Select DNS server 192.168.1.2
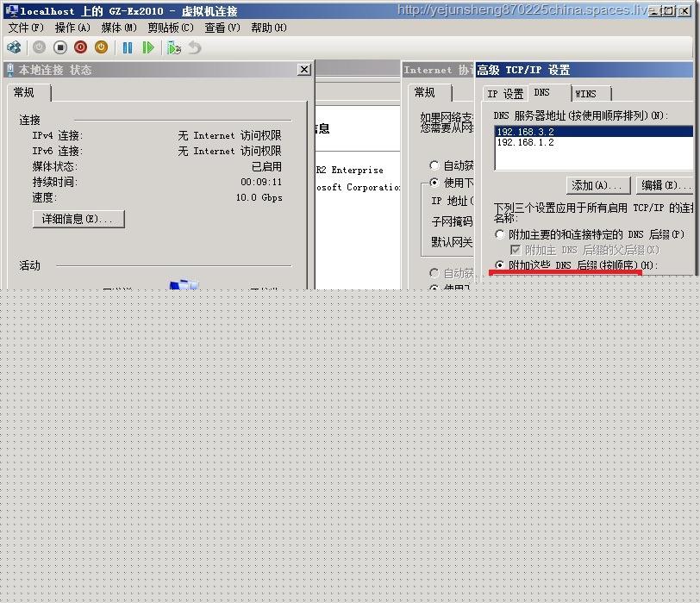The image size is (700, 603). 594,142
